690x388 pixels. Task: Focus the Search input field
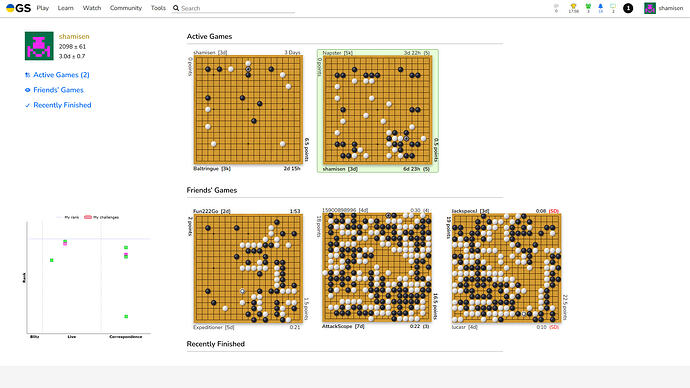pyautogui.click(x=238, y=8)
